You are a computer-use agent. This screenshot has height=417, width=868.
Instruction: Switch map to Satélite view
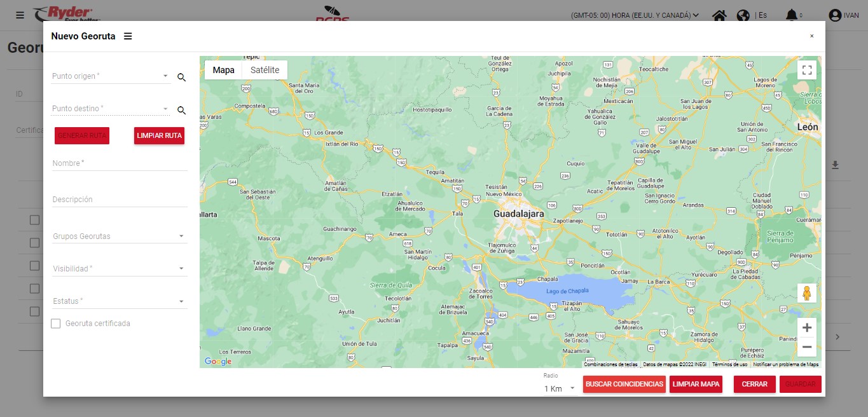tap(265, 70)
